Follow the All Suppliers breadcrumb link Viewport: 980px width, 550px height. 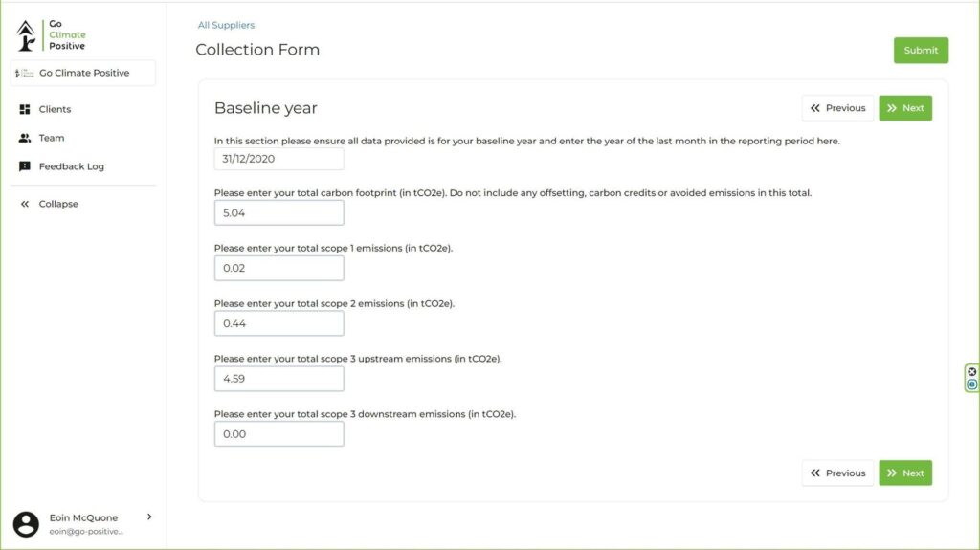226,25
